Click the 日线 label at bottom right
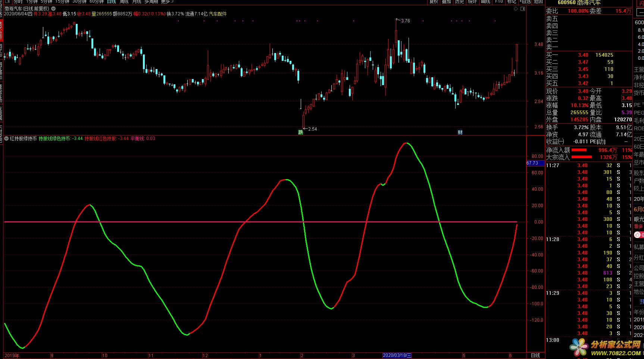 pos(535,355)
